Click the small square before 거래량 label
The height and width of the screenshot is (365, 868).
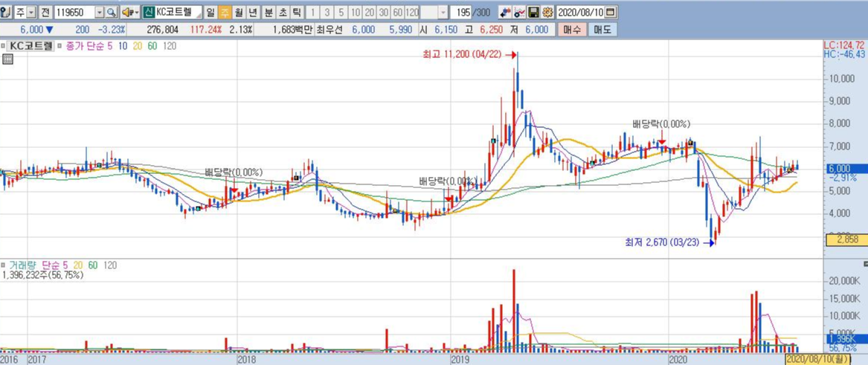(4, 265)
